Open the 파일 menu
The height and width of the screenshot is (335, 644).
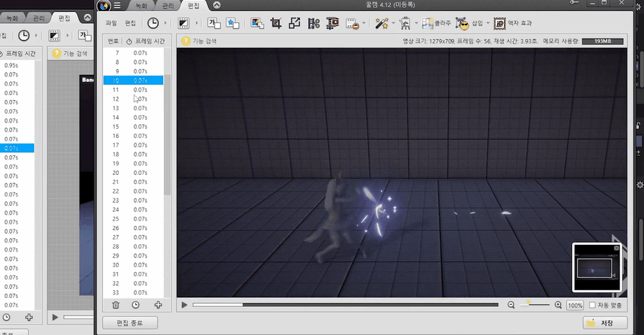[x=111, y=23]
